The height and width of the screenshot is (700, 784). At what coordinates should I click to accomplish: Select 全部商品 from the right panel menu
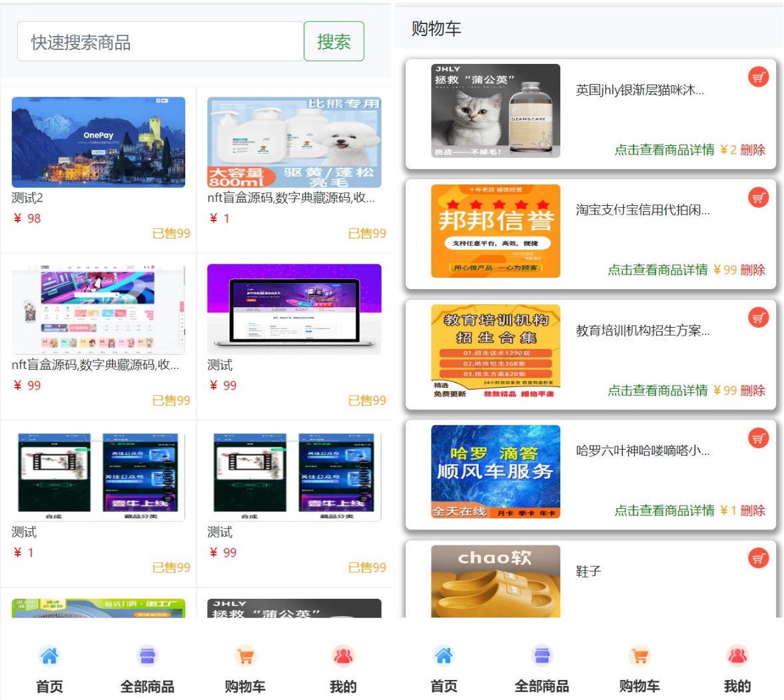coord(541,656)
